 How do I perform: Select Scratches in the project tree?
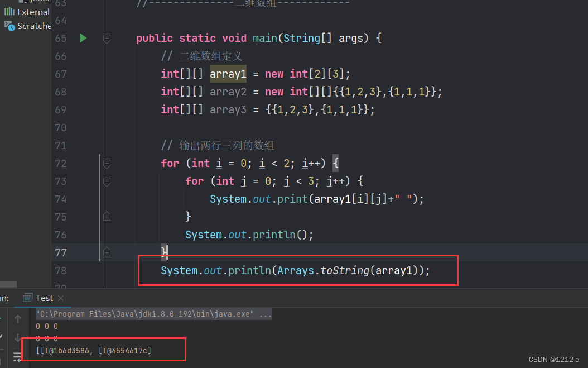[27, 26]
